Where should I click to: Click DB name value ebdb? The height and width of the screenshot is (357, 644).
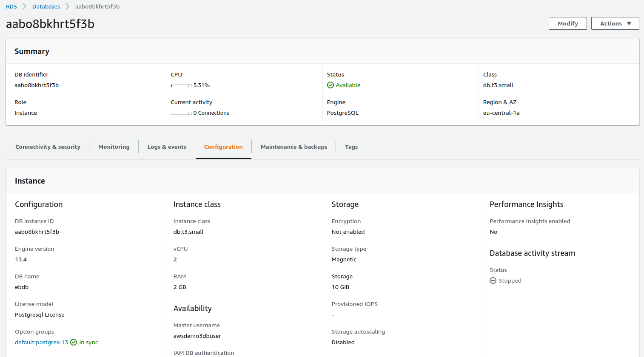click(22, 287)
